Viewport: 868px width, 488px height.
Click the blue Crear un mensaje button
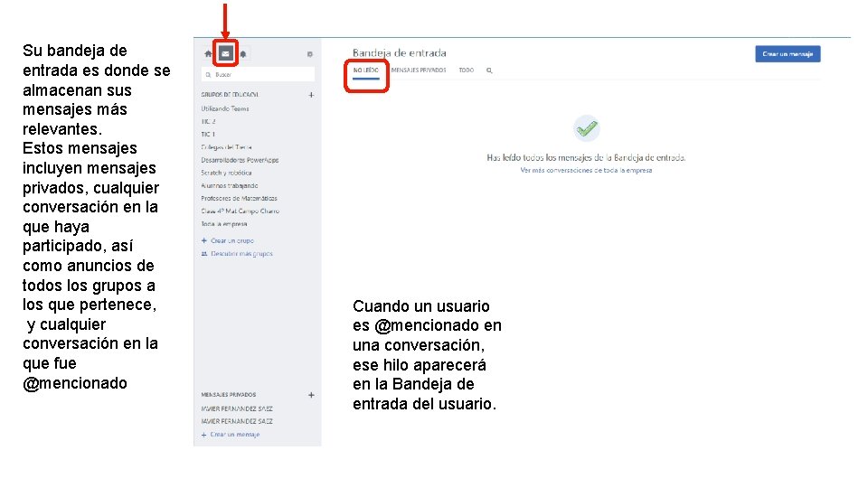click(x=788, y=53)
